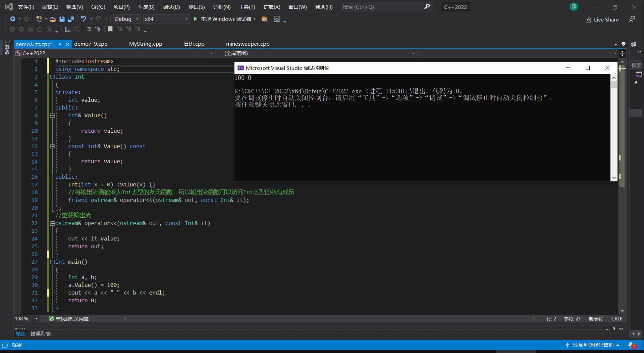Click the debug console scroll-down arrow

click(x=614, y=178)
